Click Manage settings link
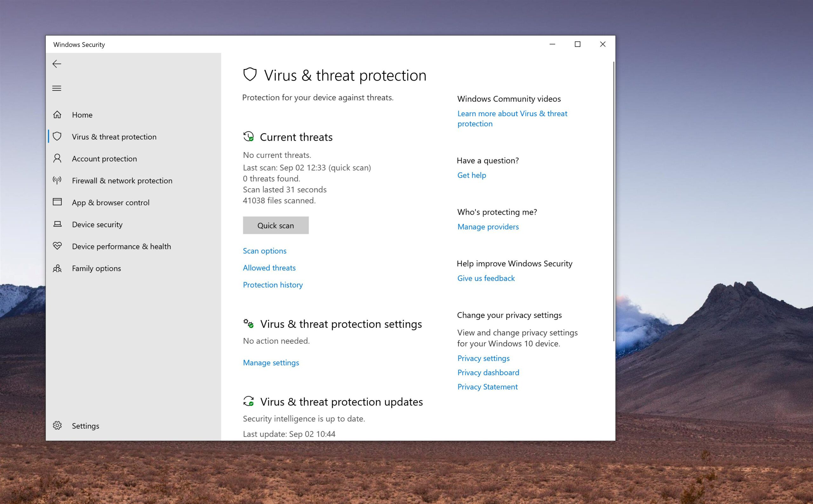Image resolution: width=813 pixels, height=504 pixels. click(x=271, y=363)
